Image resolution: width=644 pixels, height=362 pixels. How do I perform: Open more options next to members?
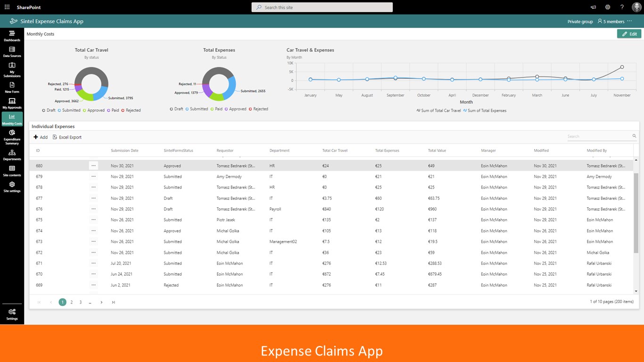(x=629, y=21)
